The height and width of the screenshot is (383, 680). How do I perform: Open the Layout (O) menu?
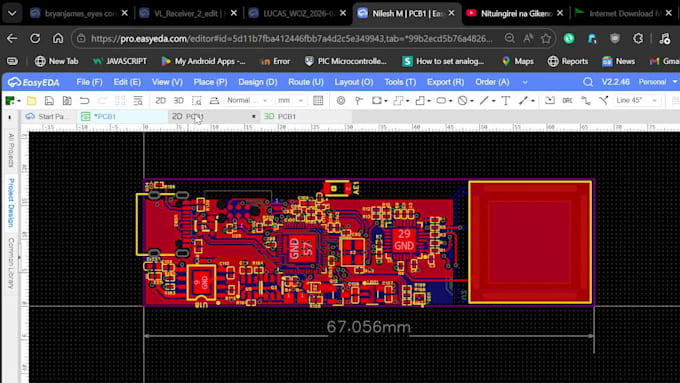(x=353, y=82)
